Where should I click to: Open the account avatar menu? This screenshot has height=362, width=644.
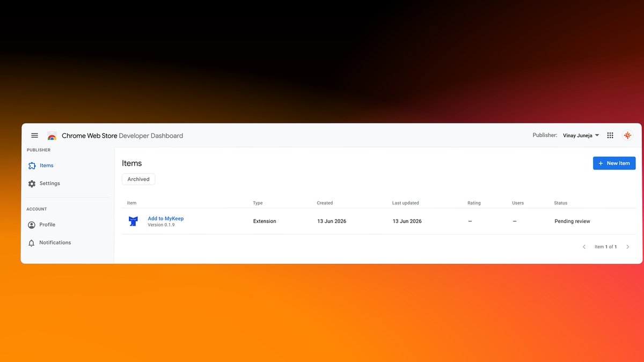point(627,136)
